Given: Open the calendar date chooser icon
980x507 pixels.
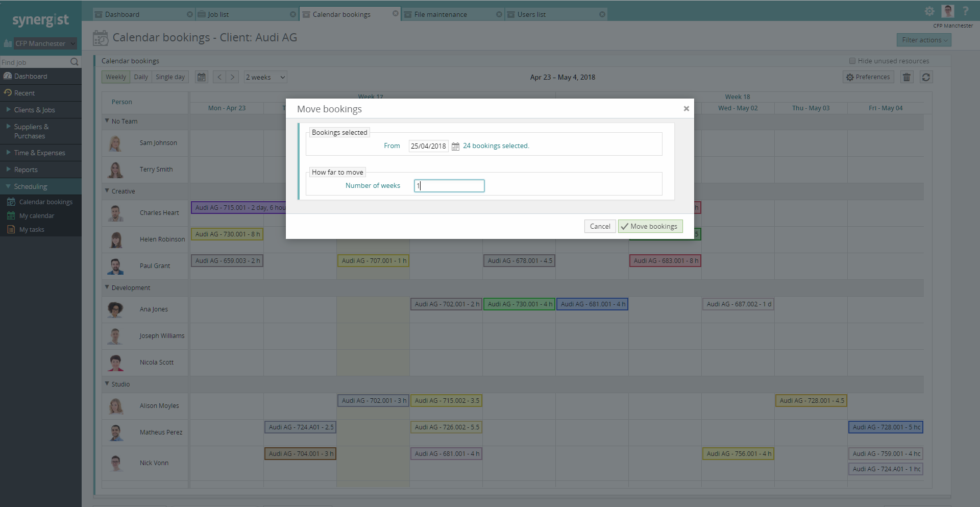Looking at the screenshot, I should 202,77.
